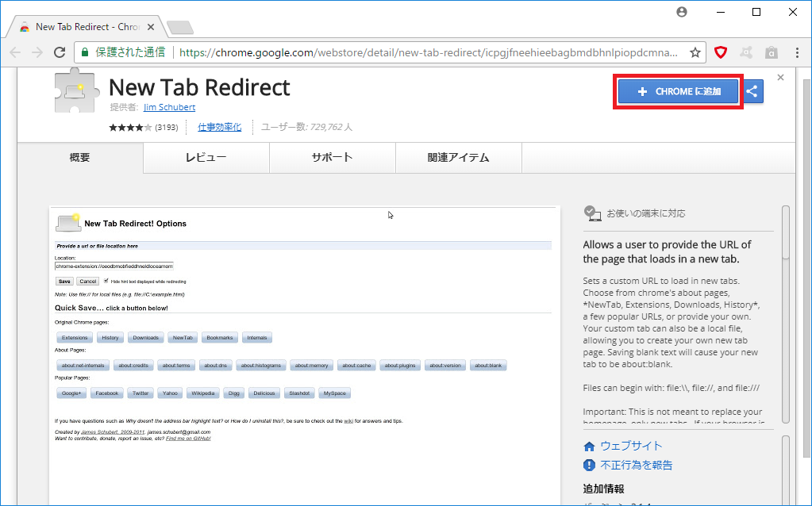The height and width of the screenshot is (506, 812).
Task: Open the Chrome three-dot menu
Action: coord(797,52)
